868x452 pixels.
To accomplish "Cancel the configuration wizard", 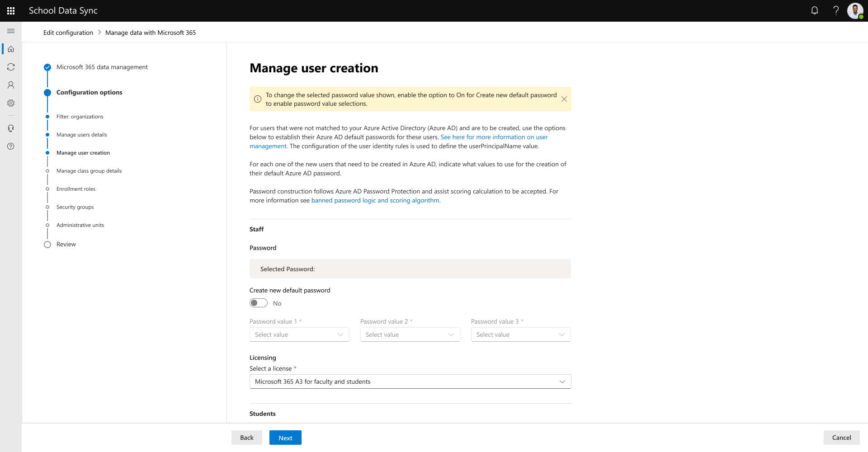I will [842, 438].
